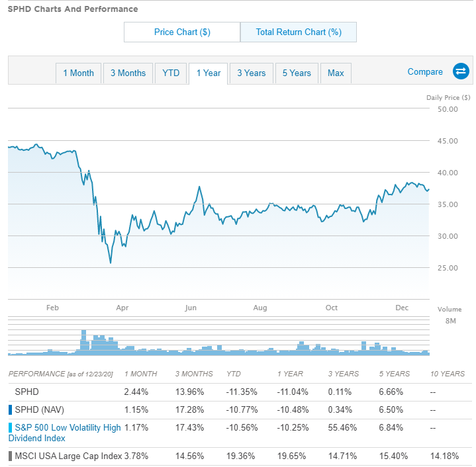Click MSCI 1 month value 3.78%
This screenshot has width=476, height=467.
[x=136, y=456]
